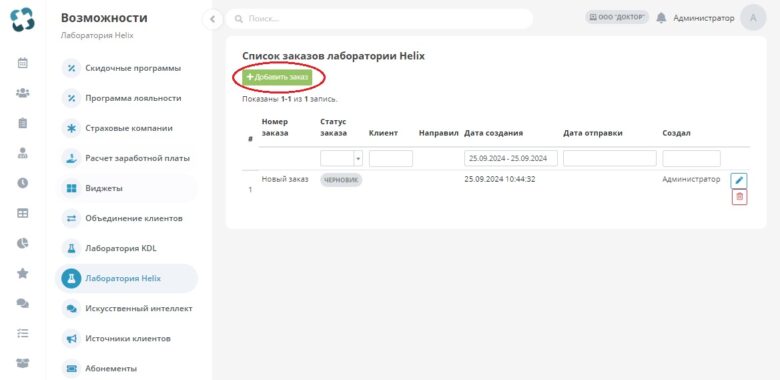Sort by Номер заказа column header

pyautogui.click(x=275, y=127)
